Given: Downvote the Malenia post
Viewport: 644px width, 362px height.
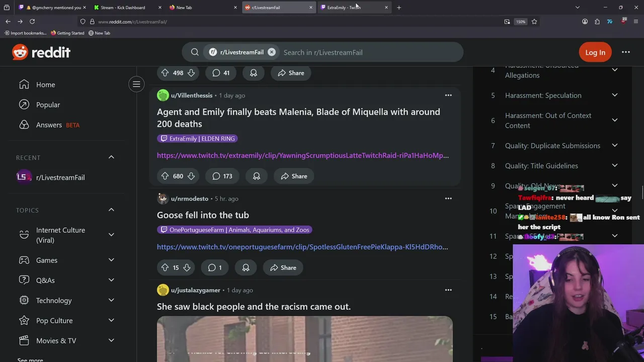Looking at the screenshot, I should 191,176.
